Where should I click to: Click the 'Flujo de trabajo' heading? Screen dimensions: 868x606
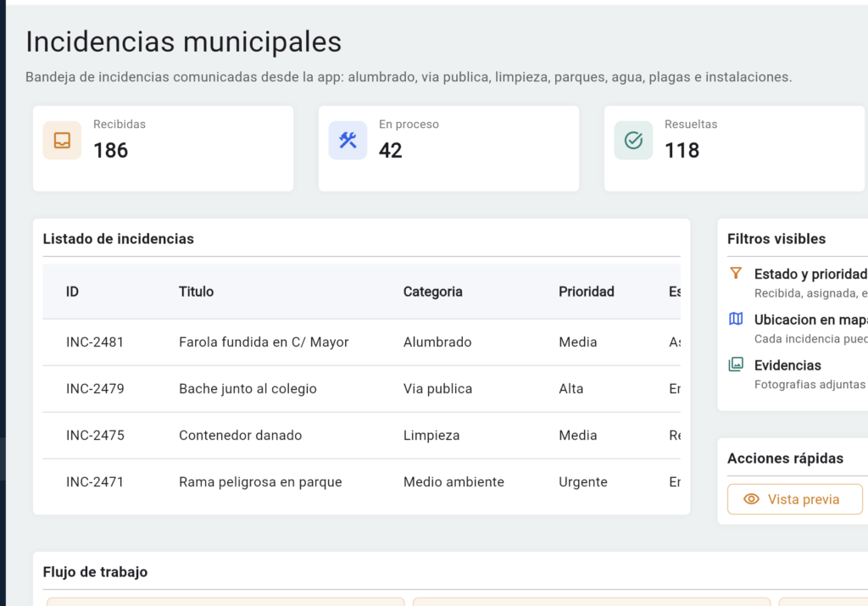95,572
